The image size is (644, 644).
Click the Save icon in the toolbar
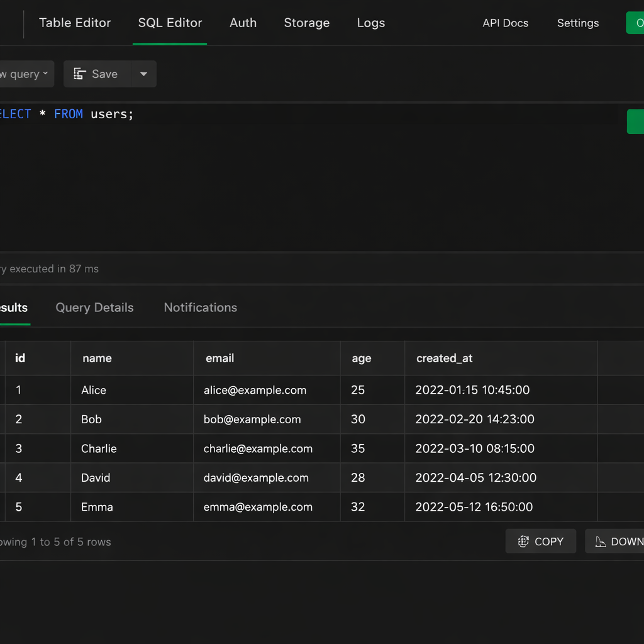coord(80,74)
